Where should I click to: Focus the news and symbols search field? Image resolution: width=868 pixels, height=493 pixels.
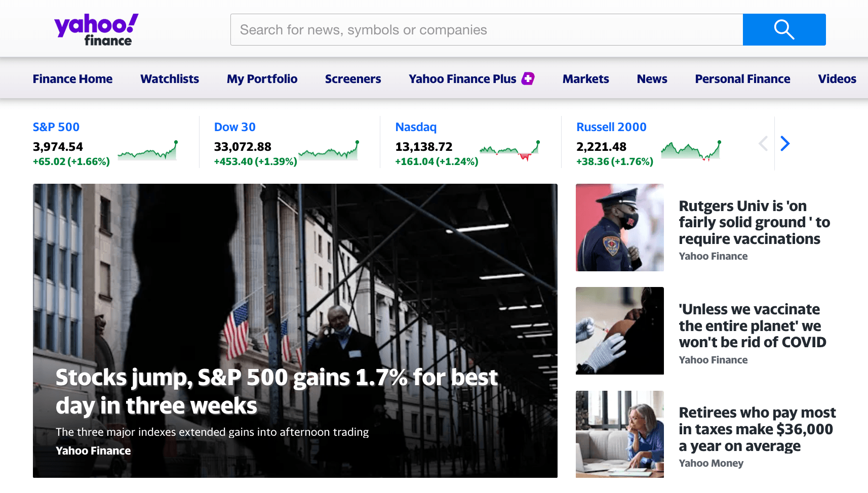pyautogui.click(x=486, y=30)
